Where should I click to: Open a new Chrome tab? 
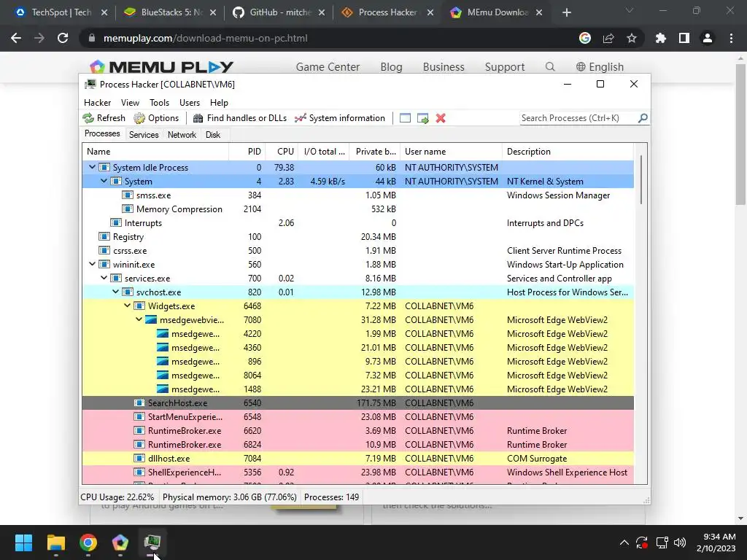click(x=566, y=12)
